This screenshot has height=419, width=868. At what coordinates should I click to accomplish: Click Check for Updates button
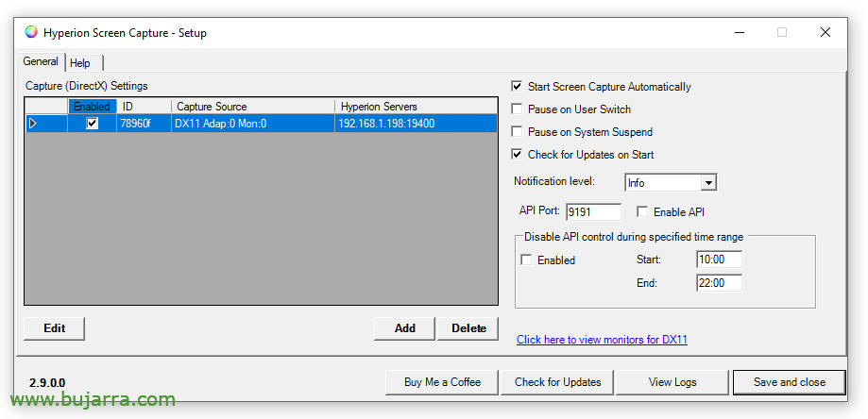(x=557, y=382)
